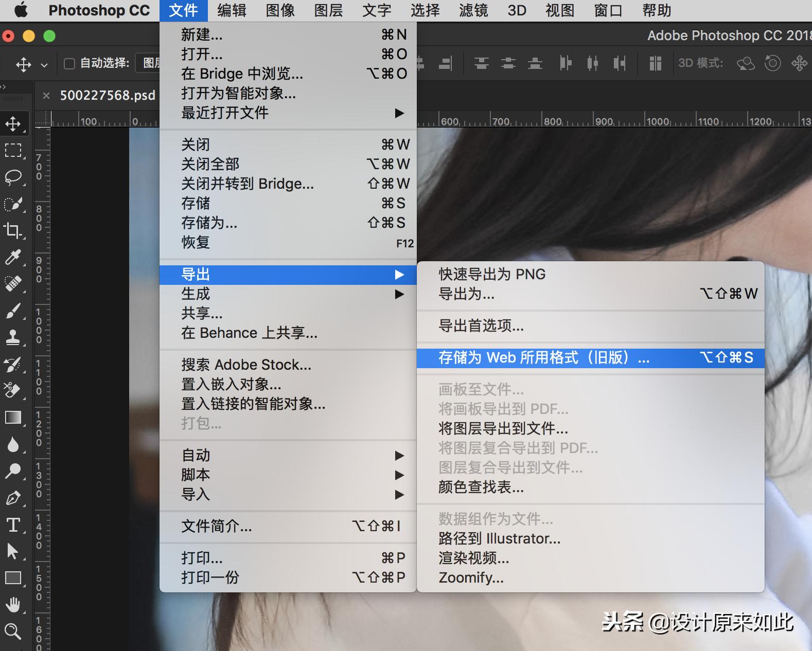Click the Align bottom edges icon

[535, 63]
